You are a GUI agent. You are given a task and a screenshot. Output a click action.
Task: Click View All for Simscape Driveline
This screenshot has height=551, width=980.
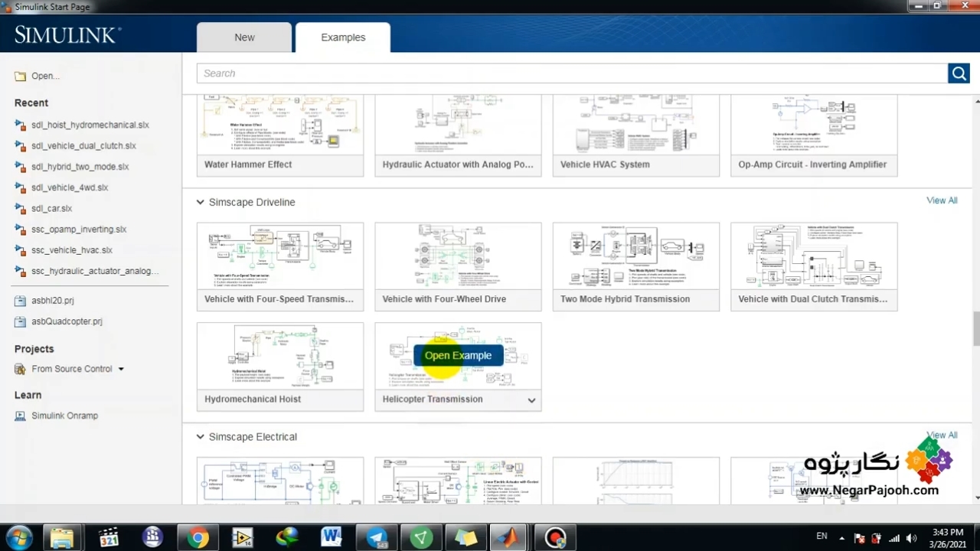tap(942, 201)
